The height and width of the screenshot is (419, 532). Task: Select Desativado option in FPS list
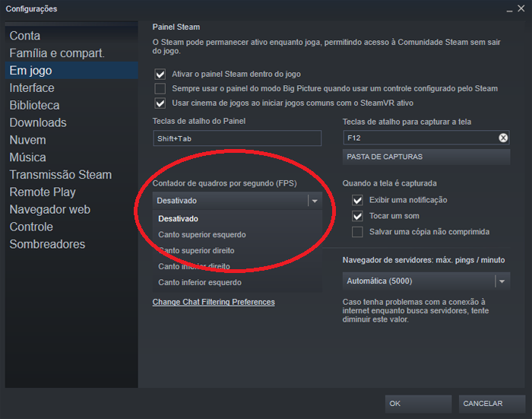coord(237,219)
